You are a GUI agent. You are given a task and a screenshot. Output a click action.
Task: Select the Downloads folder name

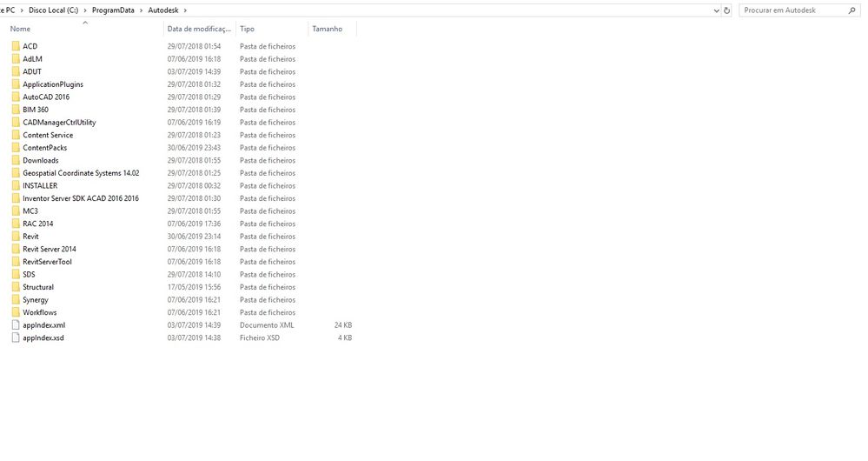tap(41, 161)
